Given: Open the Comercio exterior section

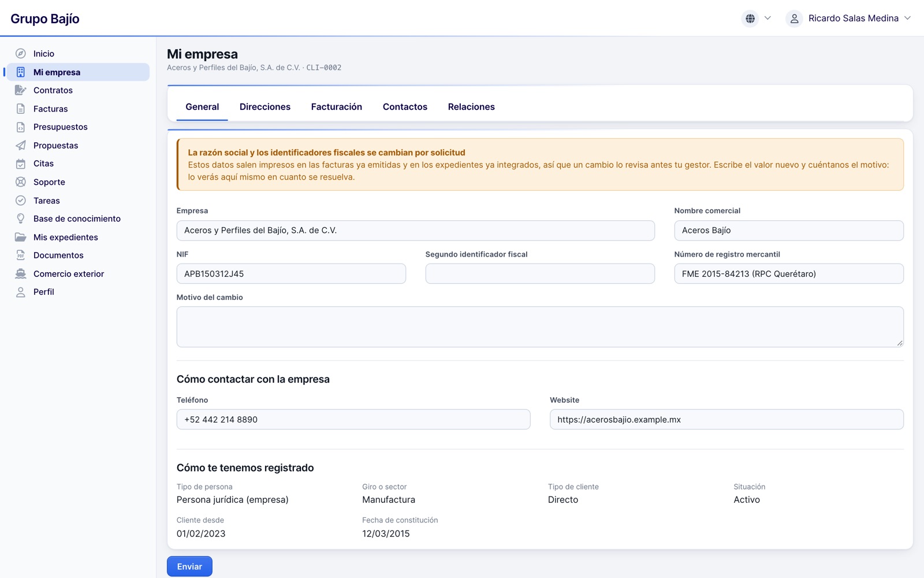Looking at the screenshot, I should tap(78, 274).
